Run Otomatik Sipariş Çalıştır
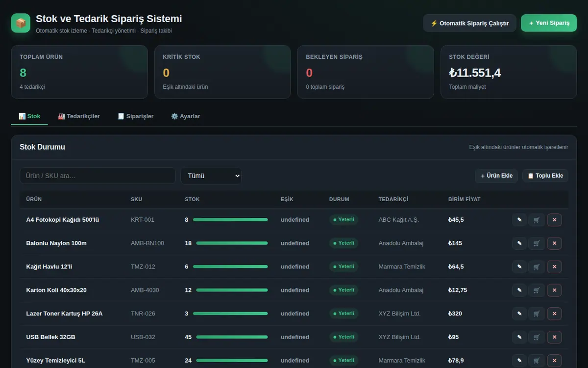Screen dimensions: 588x368 (469, 23)
